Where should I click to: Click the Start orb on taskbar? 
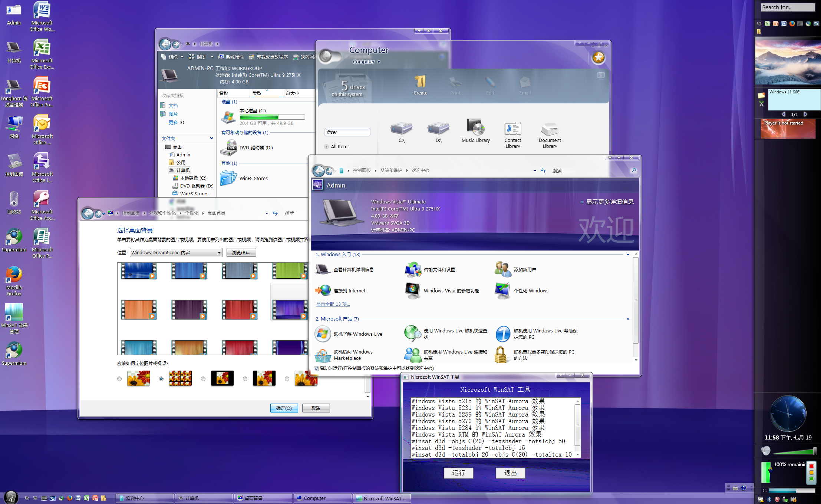(11, 498)
